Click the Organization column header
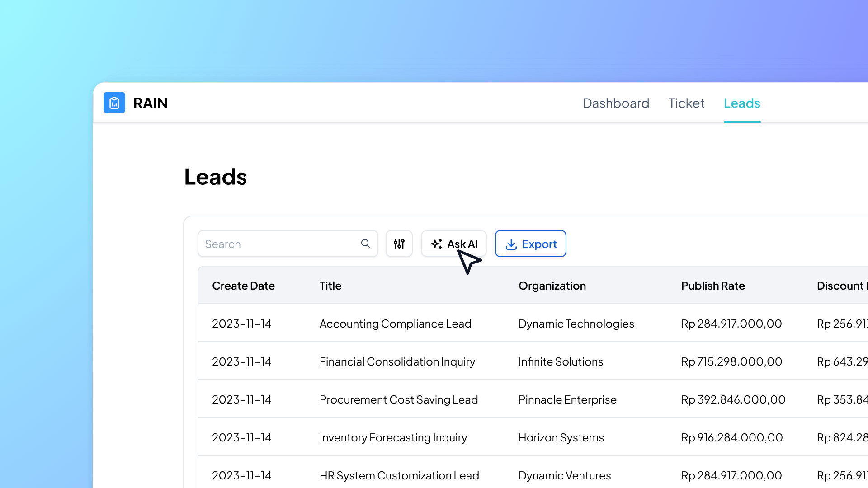This screenshot has height=488, width=868. pos(552,286)
